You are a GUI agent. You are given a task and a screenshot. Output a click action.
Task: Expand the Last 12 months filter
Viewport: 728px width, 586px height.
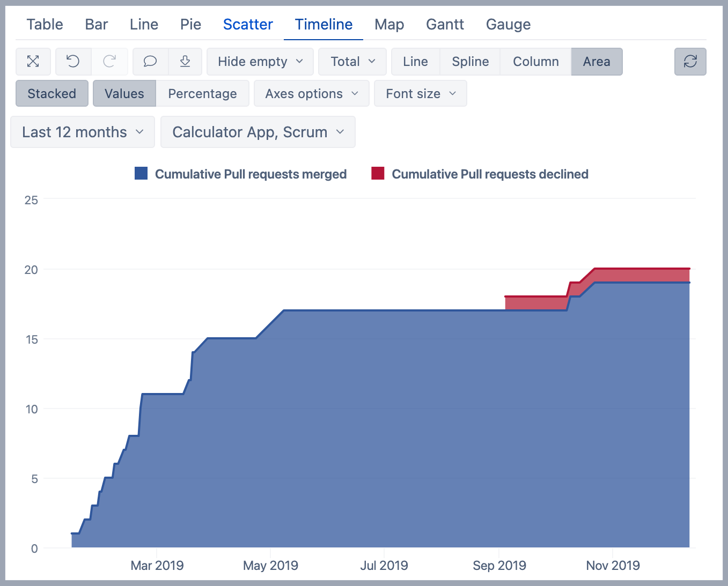83,132
